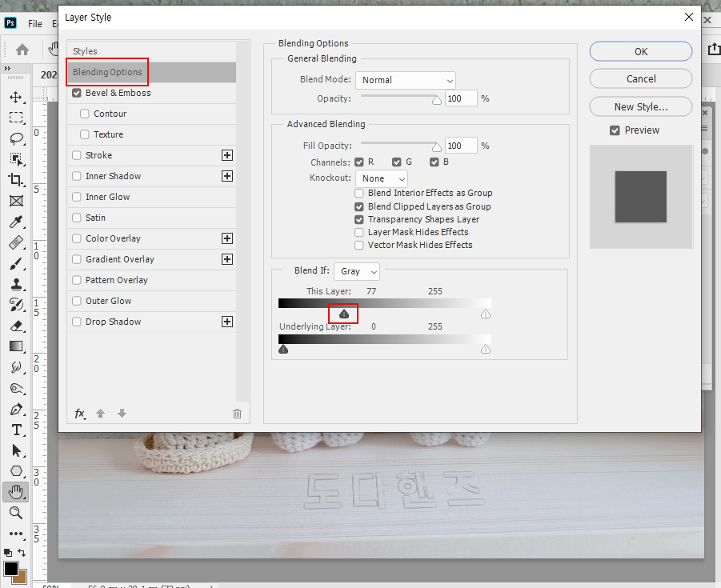Select Pattern Overlay style settings
Viewport: 721px width, 588px height.
[x=116, y=280]
